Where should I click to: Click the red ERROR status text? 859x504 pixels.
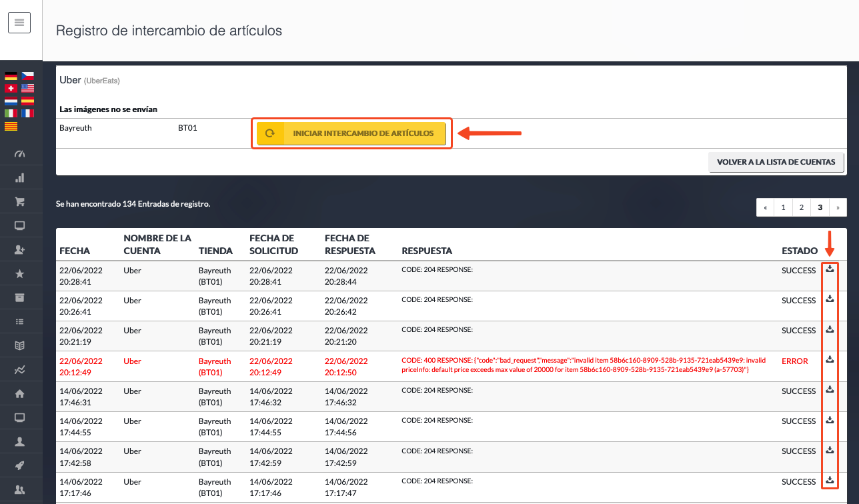(794, 361)
